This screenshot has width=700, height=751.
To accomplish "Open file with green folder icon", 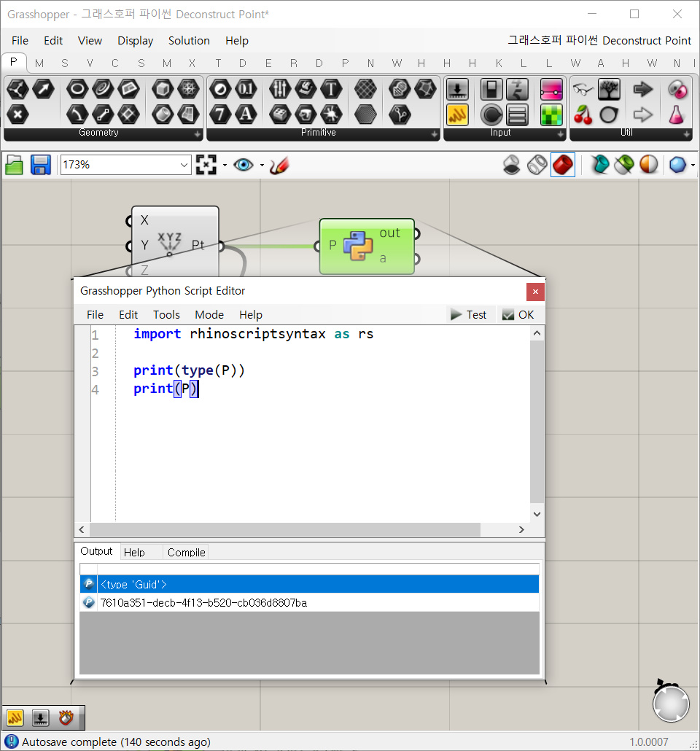I will tap(15, 166).
